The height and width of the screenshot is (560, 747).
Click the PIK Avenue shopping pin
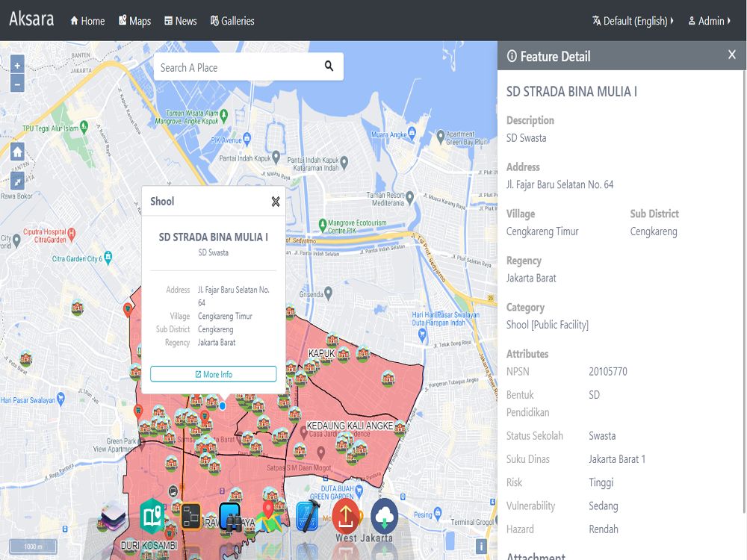(x=247, y=139)
